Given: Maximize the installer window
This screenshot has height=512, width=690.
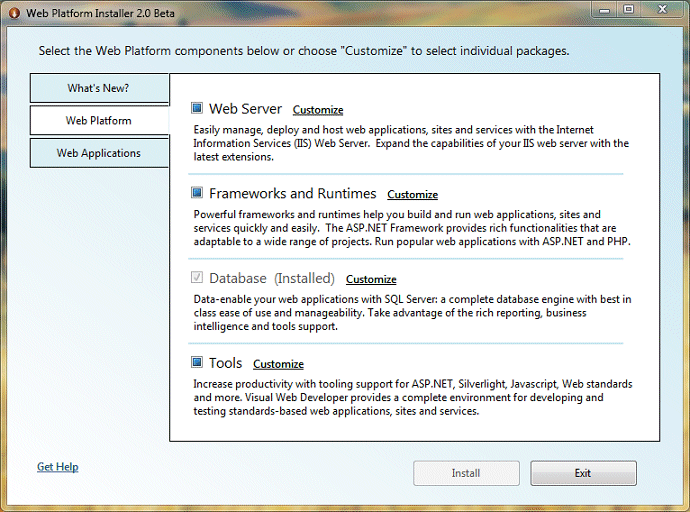Looking at the screenshot, I should (628, 10).
